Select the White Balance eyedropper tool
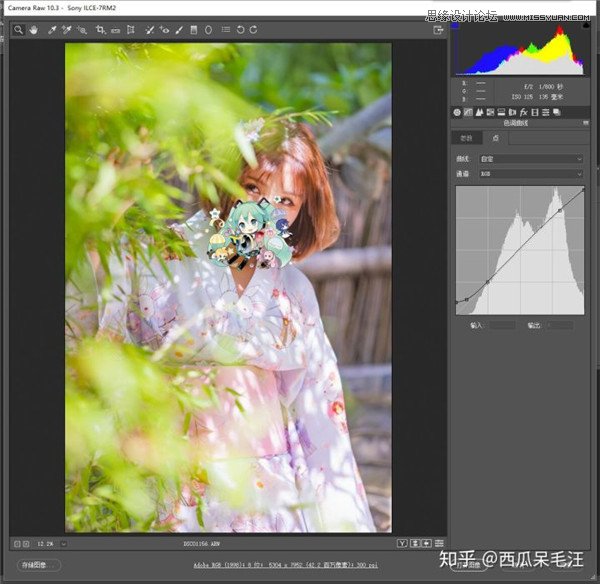The height and width of the screenshot is (584, 600). point(52,30)
